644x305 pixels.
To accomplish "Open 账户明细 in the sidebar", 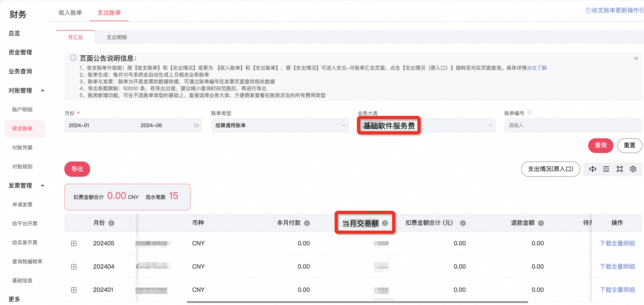I will (22, 109).
